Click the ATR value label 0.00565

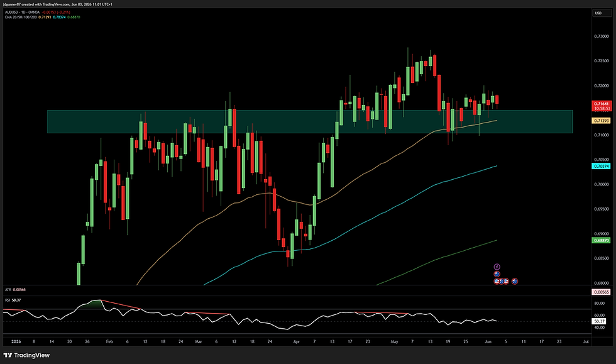click(602, 292)
